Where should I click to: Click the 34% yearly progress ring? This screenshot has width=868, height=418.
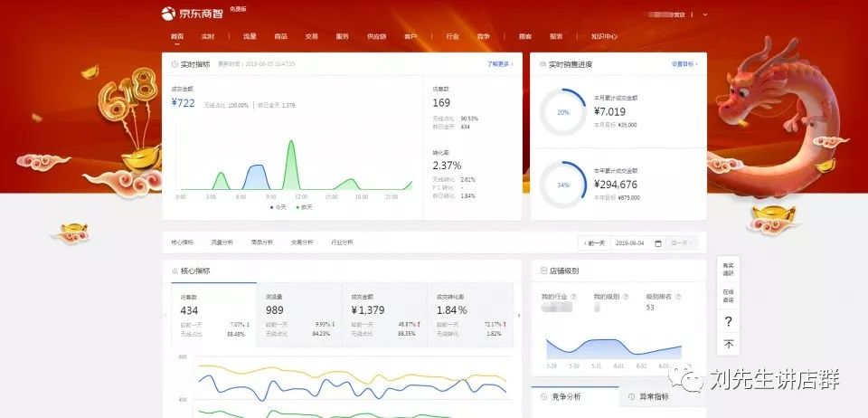coord(563,185)
